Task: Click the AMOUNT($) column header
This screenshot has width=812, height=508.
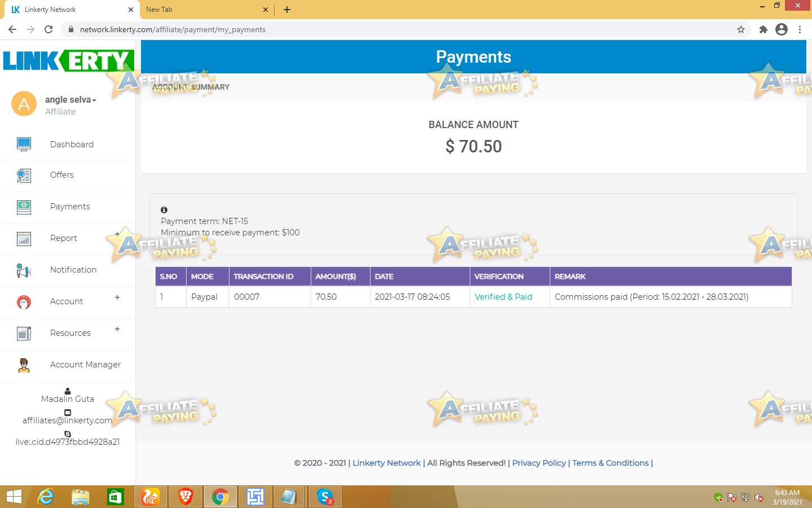Action: (x=341, y=277)
